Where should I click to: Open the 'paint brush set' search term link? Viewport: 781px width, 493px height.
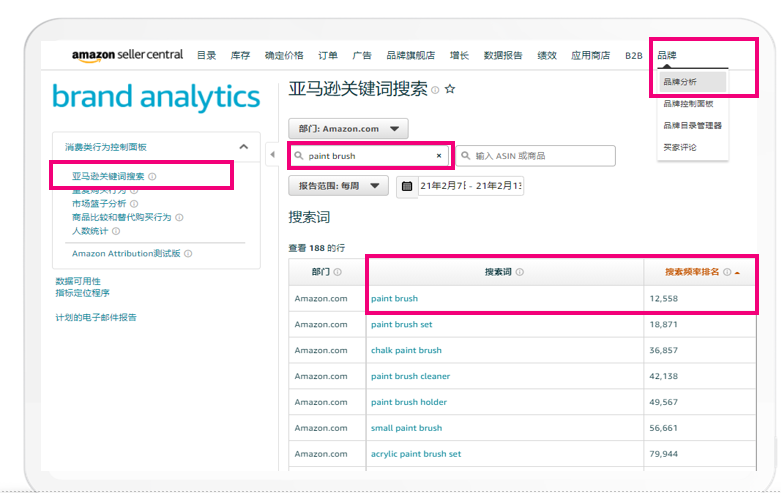(401, 325)
